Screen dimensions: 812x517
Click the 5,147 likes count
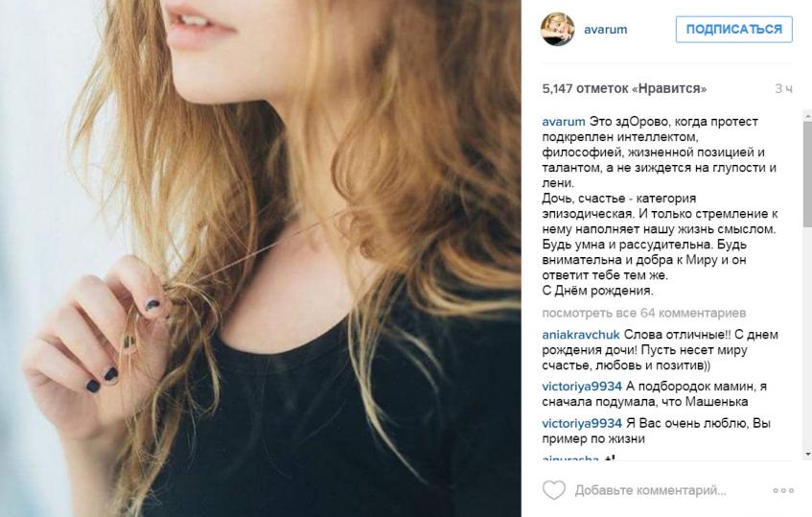pyautogui.click(x=624, y=88)
